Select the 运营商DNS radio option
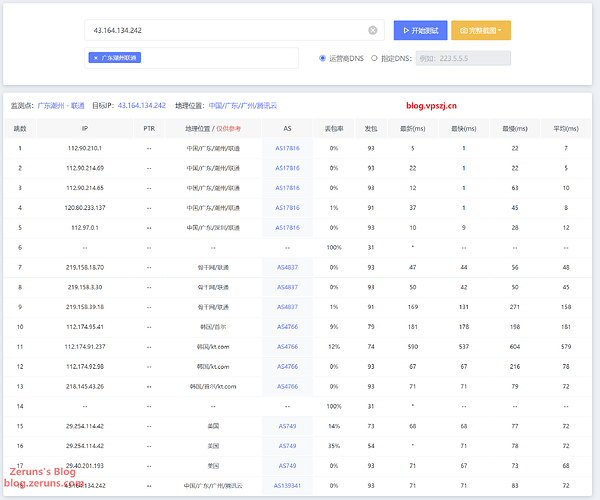The image size is (600, 500). pyautogui.click(x=322, y=58)
